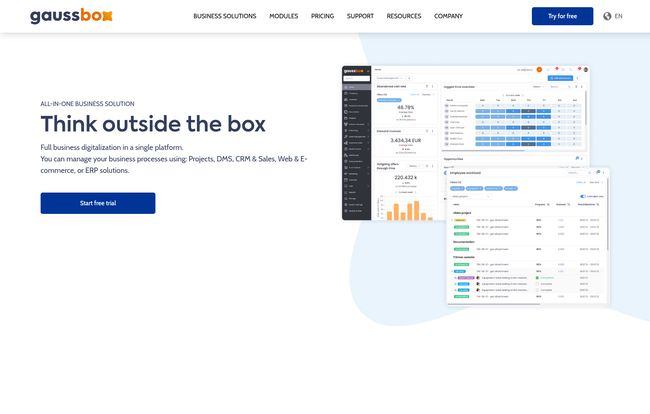
Task: Open the Modules menu
Action: click(x=284, y=16)
